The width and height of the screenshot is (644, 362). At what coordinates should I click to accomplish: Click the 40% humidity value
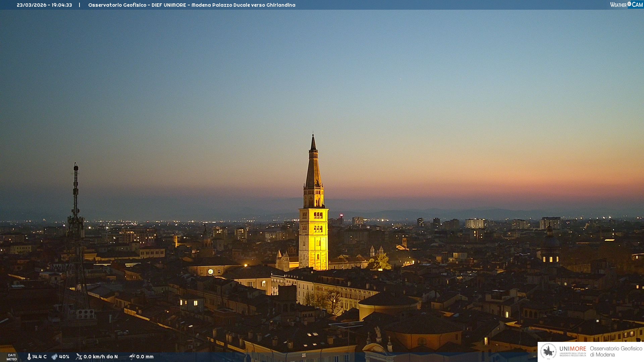pyautogui.click(x=64, y=357)
